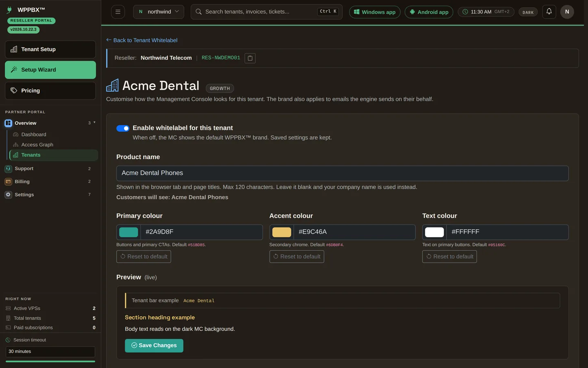Open the N user avatar menu
The width and height of the screenshot is (588, 368).
567,12
